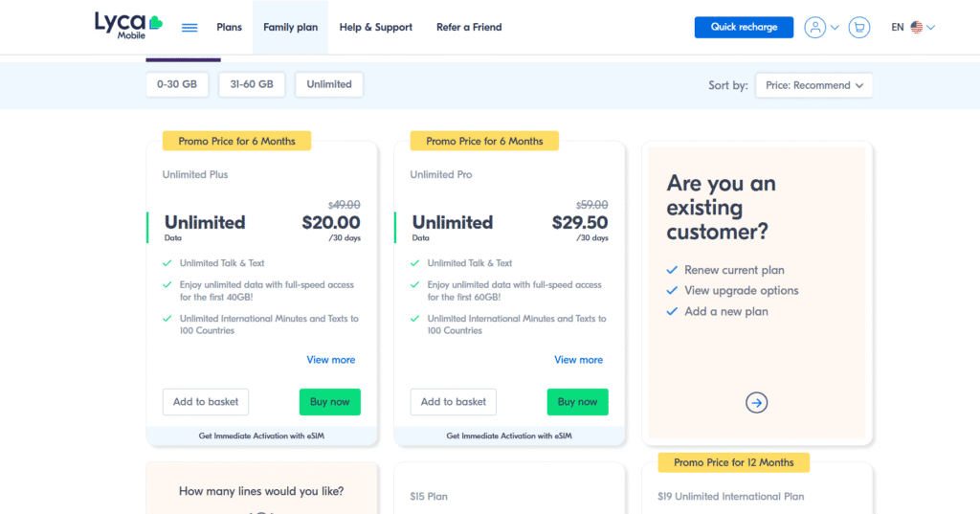Expand the EN language dropdown chevron
980x514 pixels.
(931, 28)
